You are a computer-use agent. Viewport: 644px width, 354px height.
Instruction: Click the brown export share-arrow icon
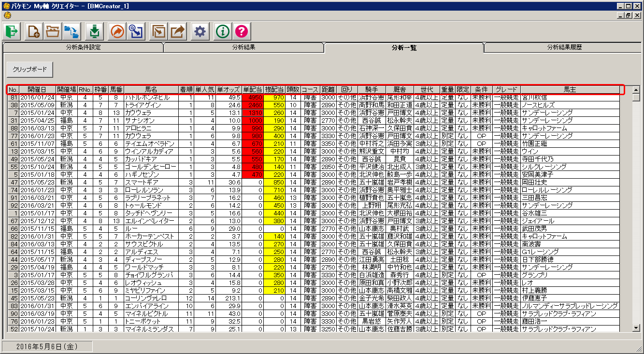[x=177, y=32]
